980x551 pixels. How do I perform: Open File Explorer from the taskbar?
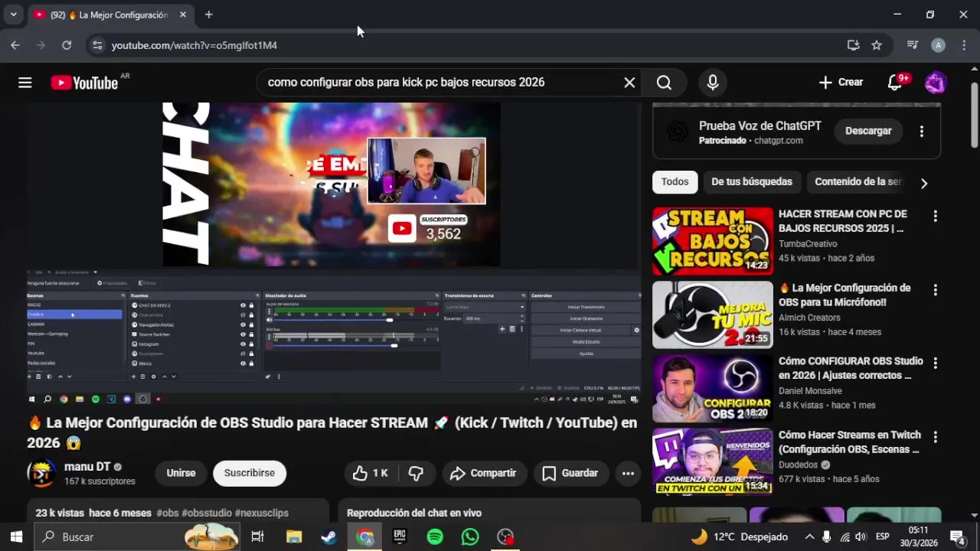(x=294, y=537)
